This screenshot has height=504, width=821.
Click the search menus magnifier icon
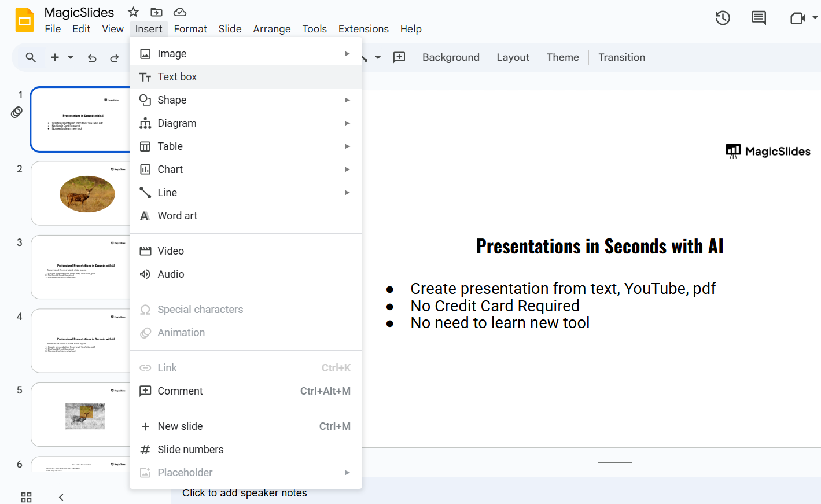click(31, 58)
